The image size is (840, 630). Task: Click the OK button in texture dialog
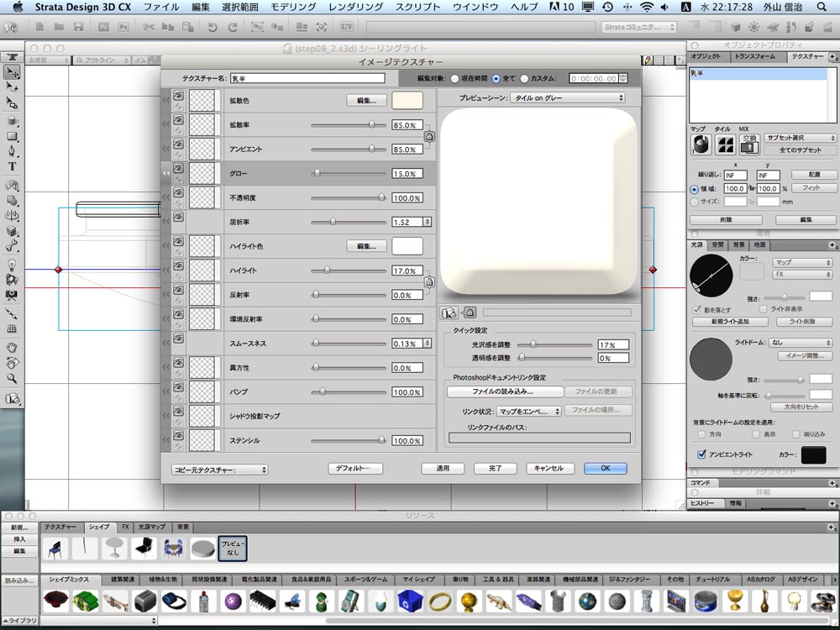(606, 468)
